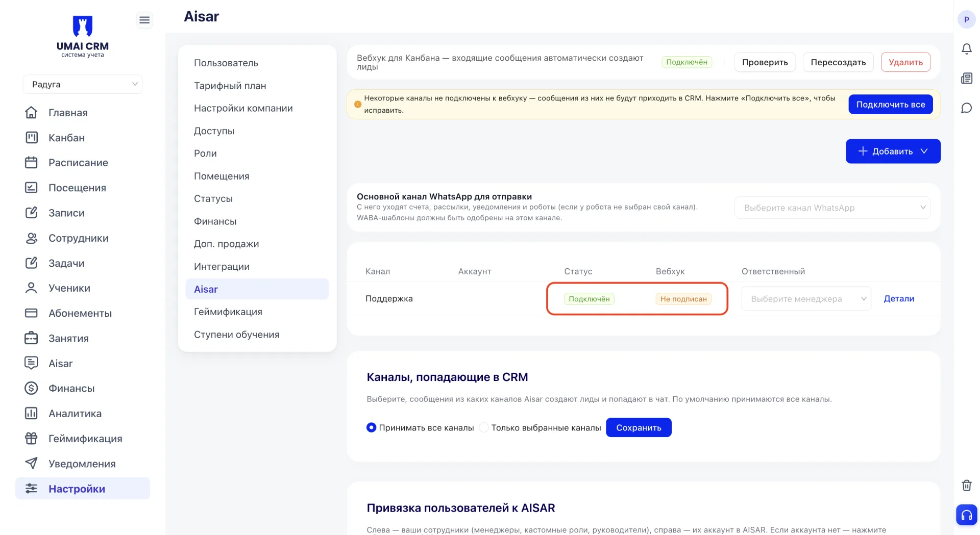Open Роли settings section

point(205,153)
